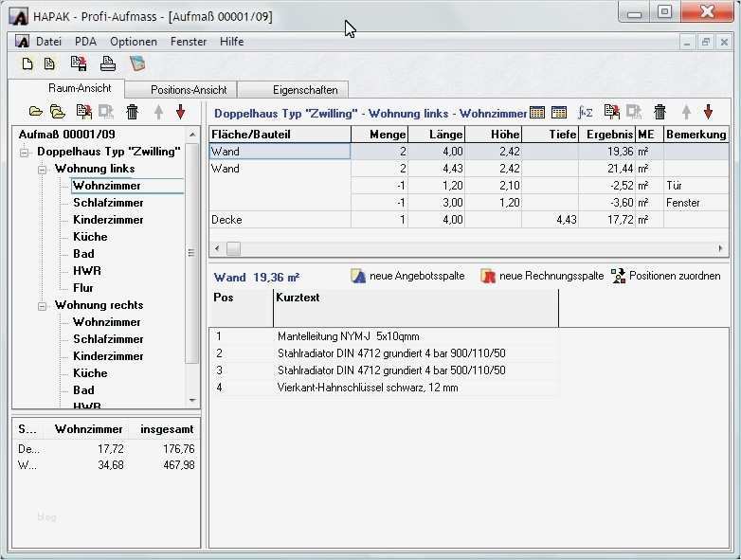Screen dimensions: 741x560
Task: Select Küche under Wohnung links
Action: pyautogui.click(x=90, y=237)
